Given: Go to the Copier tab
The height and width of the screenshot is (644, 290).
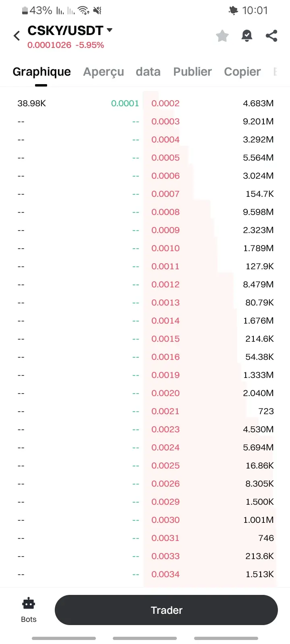Looking at the screenshot, I should coord(242,72).
